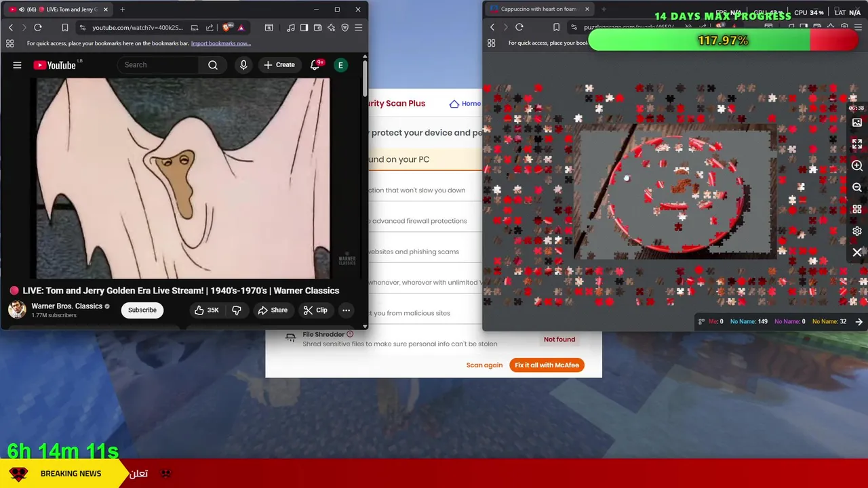Close the puzzle side toolbar with X
The image size is (868, 488).
(x=857, y=253)
